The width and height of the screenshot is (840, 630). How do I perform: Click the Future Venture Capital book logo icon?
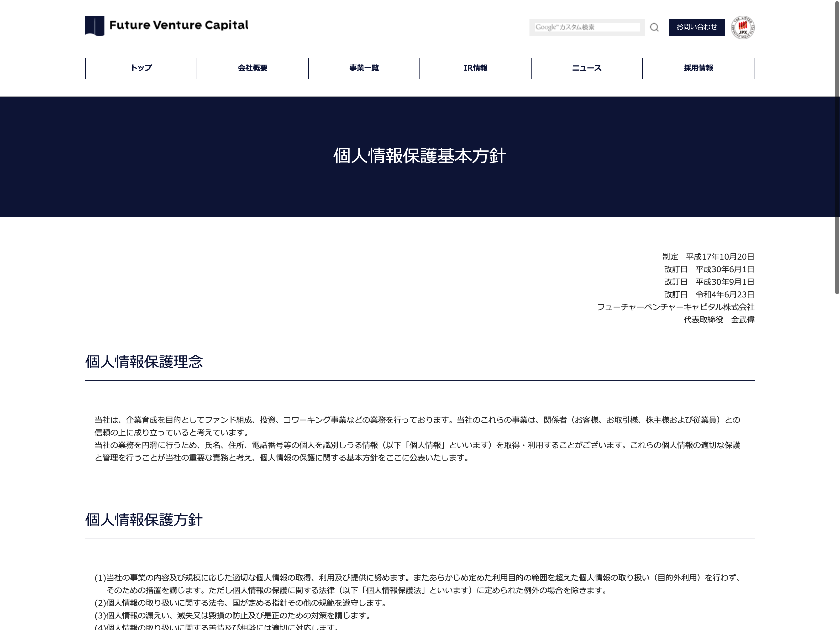pos(94,26)
